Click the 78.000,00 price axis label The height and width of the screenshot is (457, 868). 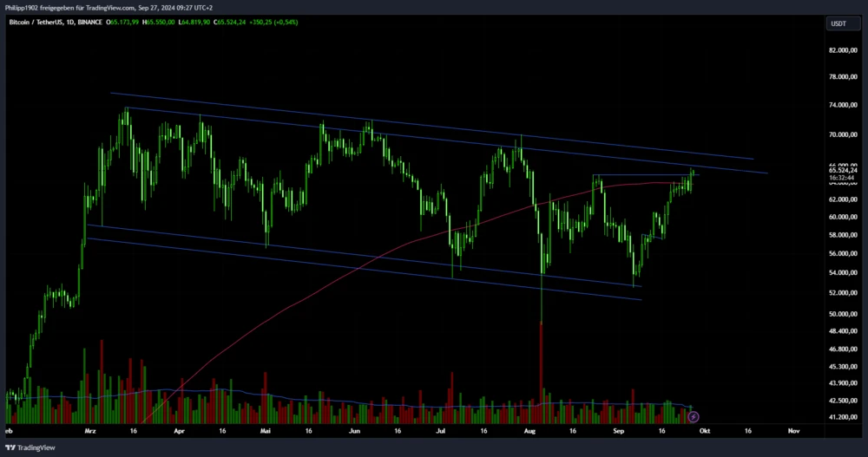[843, 77]
